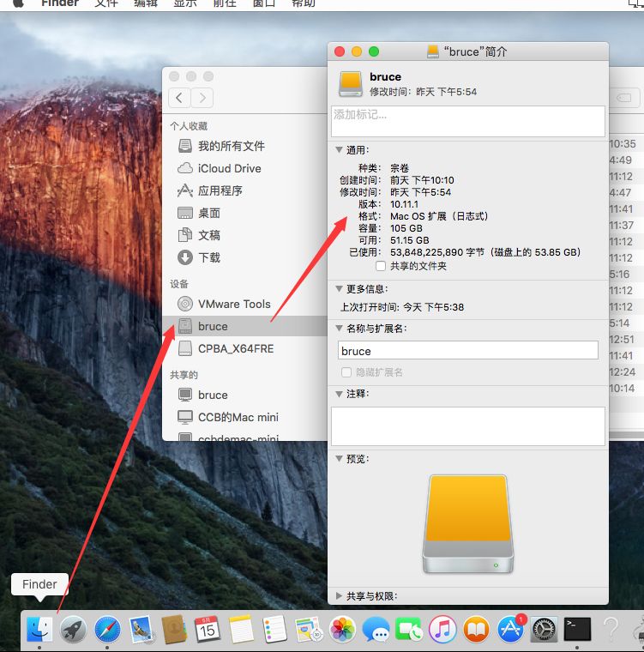Open the 前往 menu
644x652 pixels.
[x=225, y=3]
